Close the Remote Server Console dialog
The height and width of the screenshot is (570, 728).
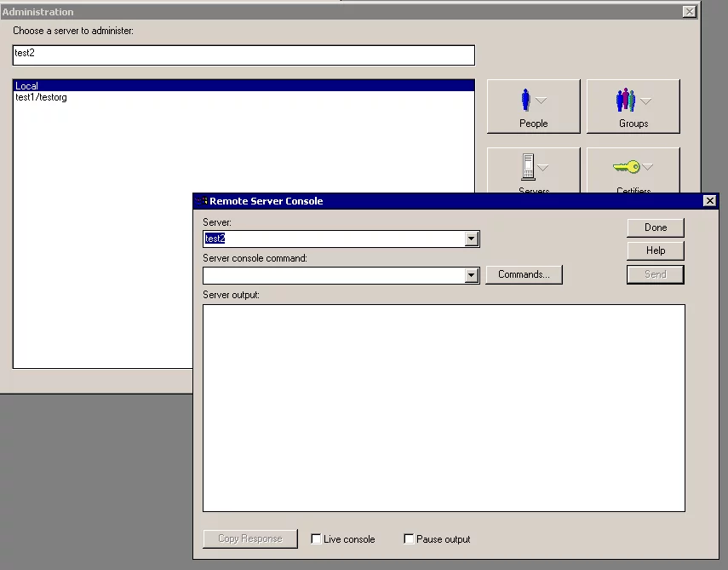click(708, 201)
